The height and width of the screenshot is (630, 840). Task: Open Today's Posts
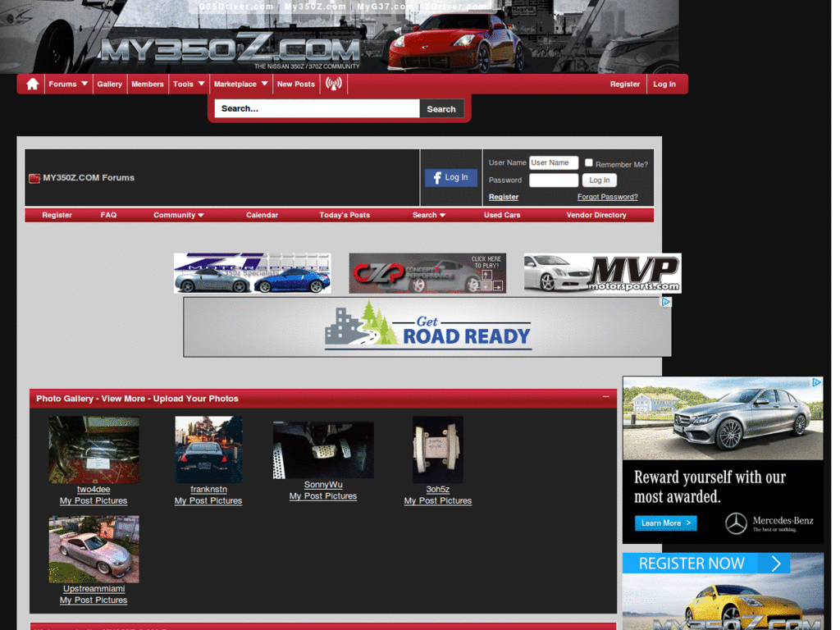344,215
